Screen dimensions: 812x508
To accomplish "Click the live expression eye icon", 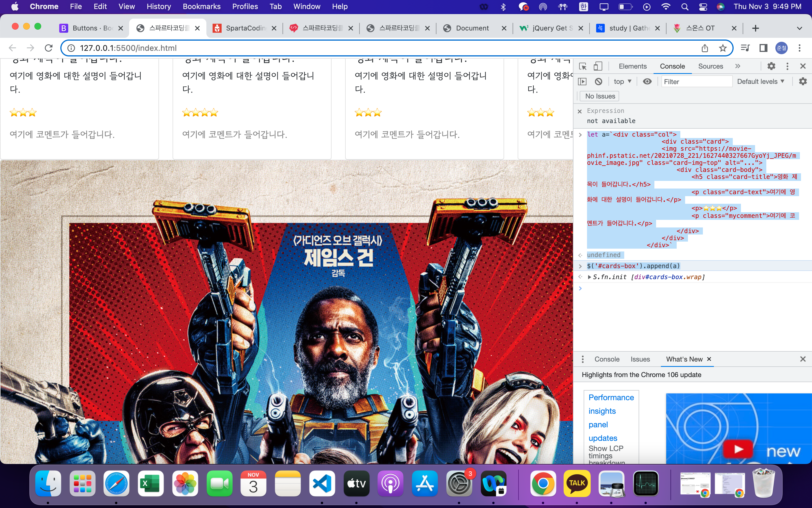I will pyautogui.click(x=647, y=82).
